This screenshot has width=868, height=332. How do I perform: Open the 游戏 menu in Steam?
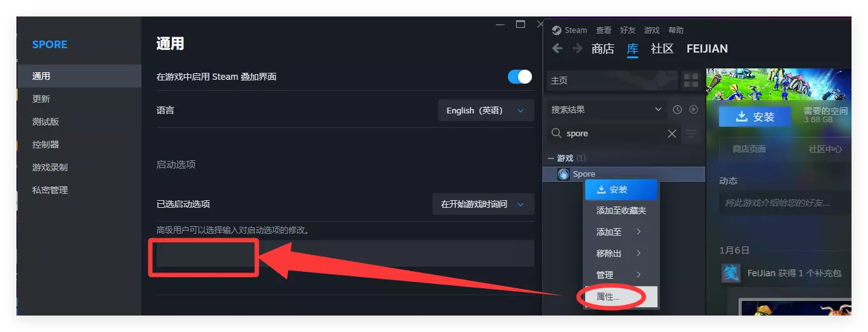pyautogui.click(x=652, y=30)
